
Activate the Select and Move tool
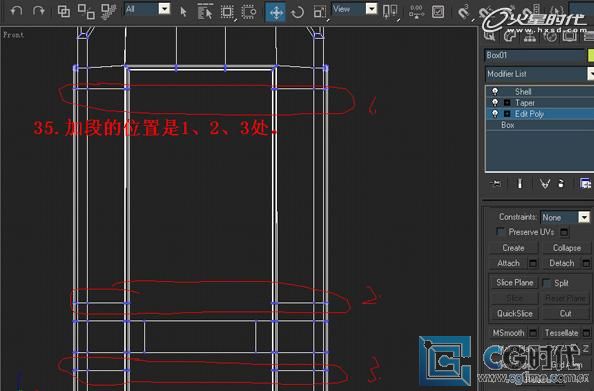[275, 13]
